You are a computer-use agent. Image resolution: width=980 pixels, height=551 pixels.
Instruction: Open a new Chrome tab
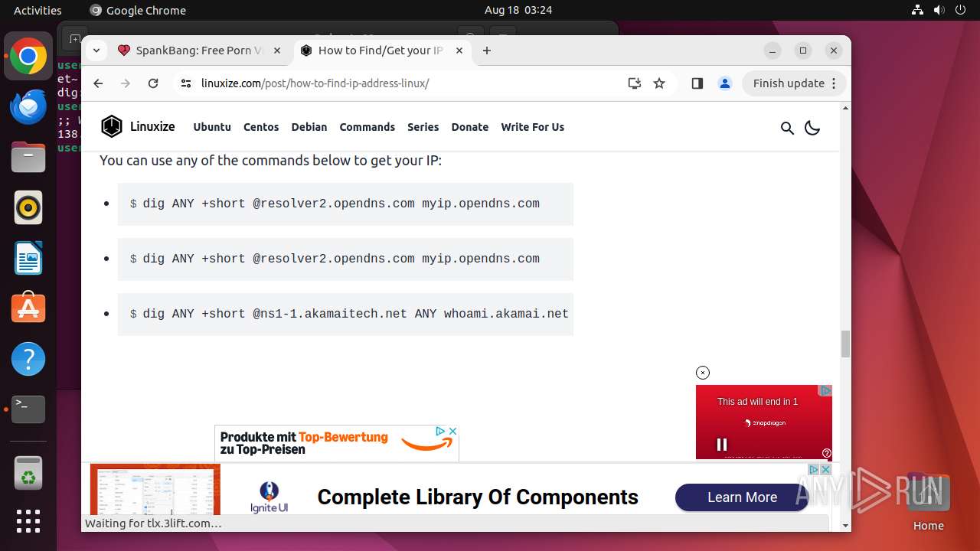pyautogui.click(x=487, y=51)
